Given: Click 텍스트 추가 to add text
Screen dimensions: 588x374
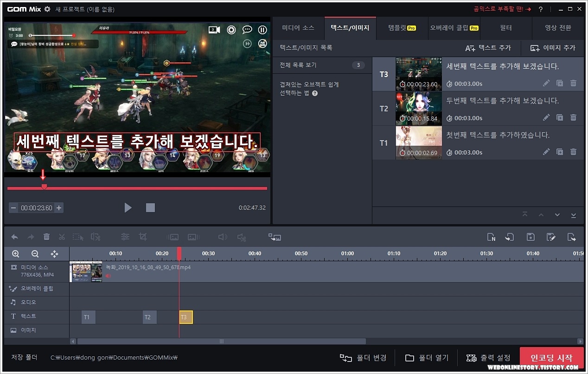Looking at the screenshot, I should click(488, 48).
